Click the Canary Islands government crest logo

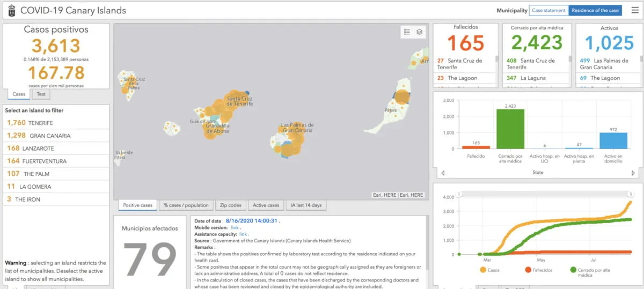(12, 10)
